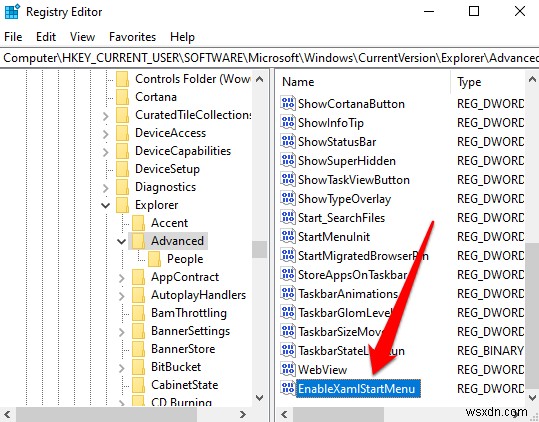Viewport: 539px width, 422px height.
Task: Select the Start_SearchFiles value name
Action: click(x=341, y=218)
